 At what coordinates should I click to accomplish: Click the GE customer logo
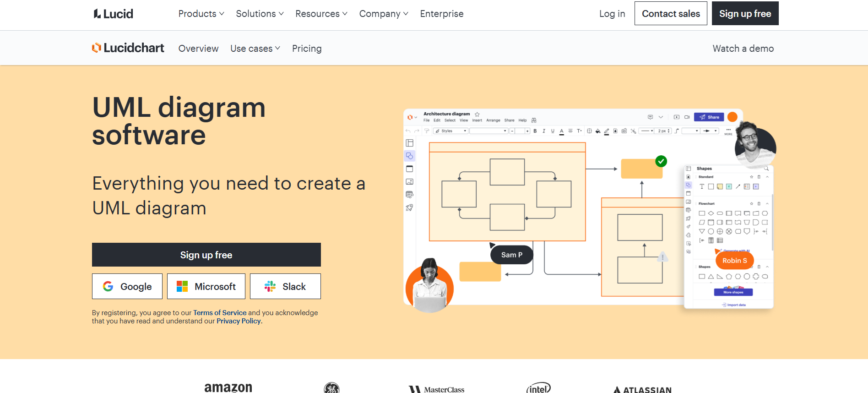[x=331, y=388]
